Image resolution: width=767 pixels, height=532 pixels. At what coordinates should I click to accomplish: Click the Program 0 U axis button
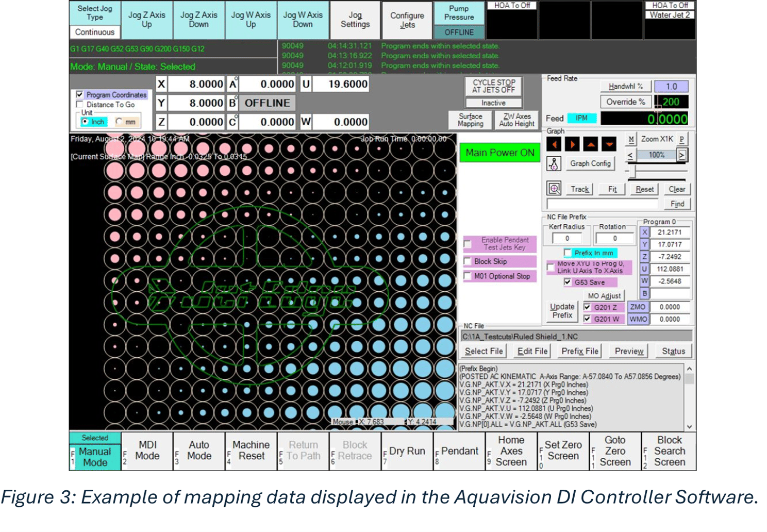coord(644,269)
